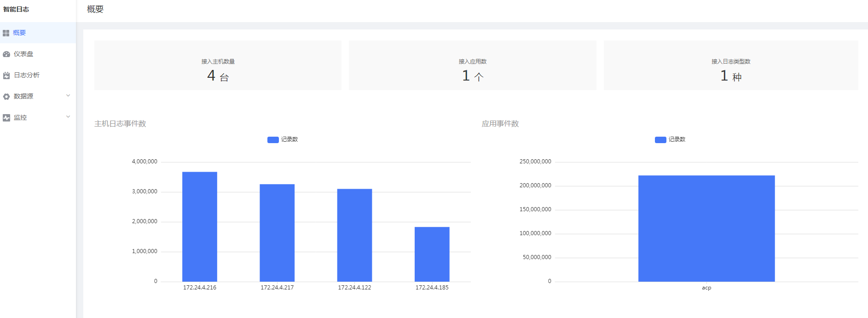The image size is (868, 318).
Task: Click axis label 172.24.4.185
Action: (x=432, y=288)
